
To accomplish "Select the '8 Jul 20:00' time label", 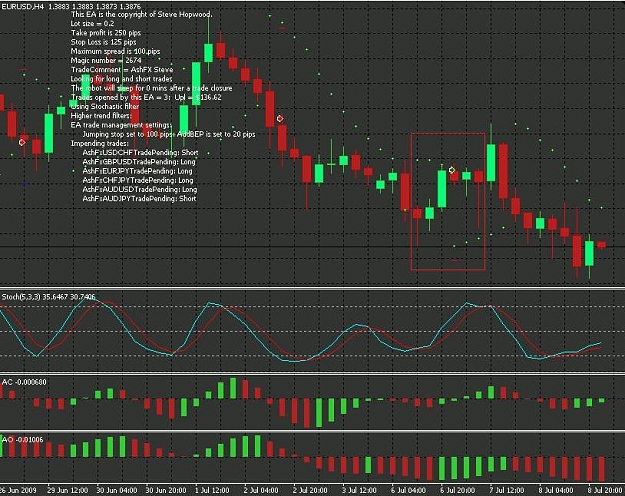I will [604, 490].
